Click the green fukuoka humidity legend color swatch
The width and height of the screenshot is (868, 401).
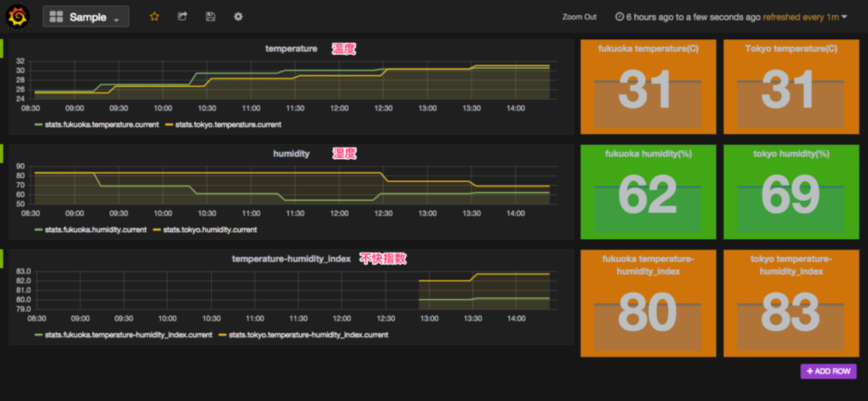point(39,229)
